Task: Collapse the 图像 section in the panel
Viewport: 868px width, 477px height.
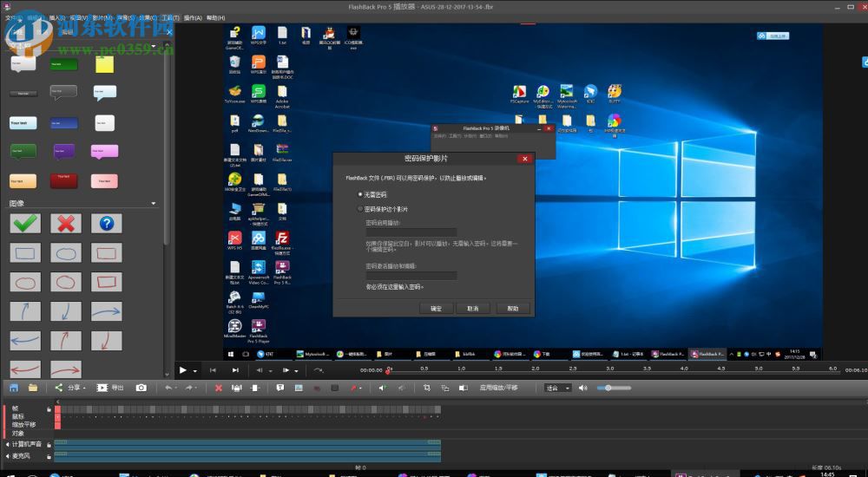Action: click(154, 204)
